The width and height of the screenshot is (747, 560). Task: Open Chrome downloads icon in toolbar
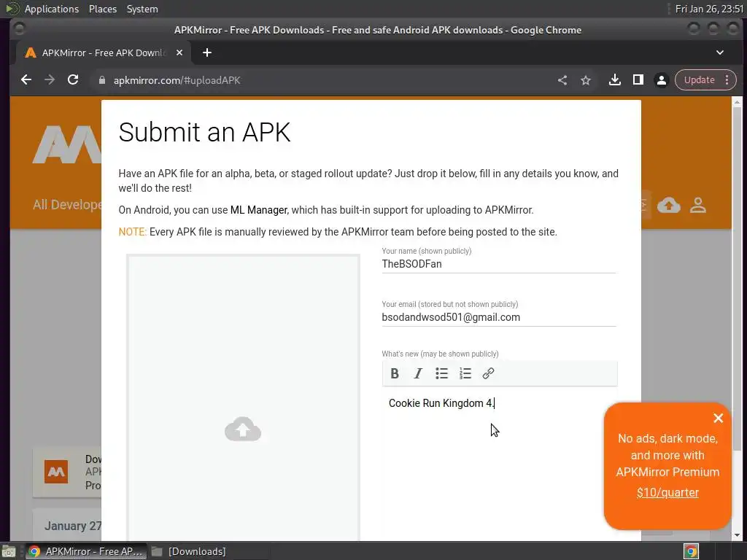pyautogui.click(x=614, y=80)
